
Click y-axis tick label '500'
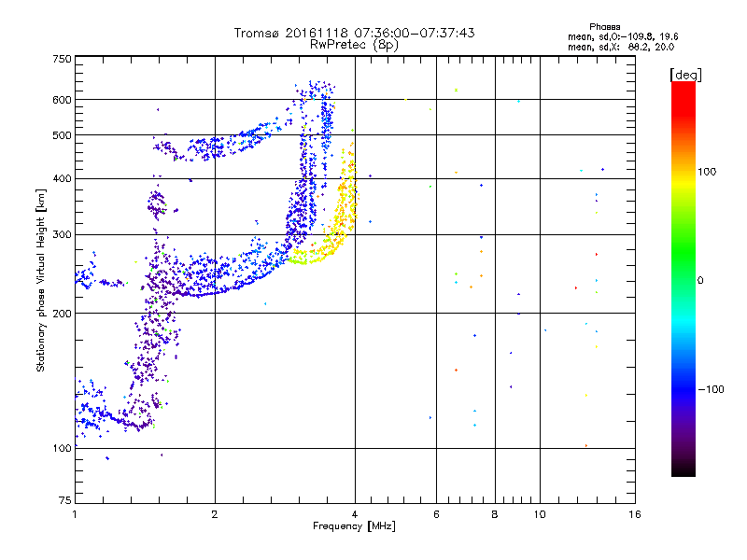coord(62,135)
